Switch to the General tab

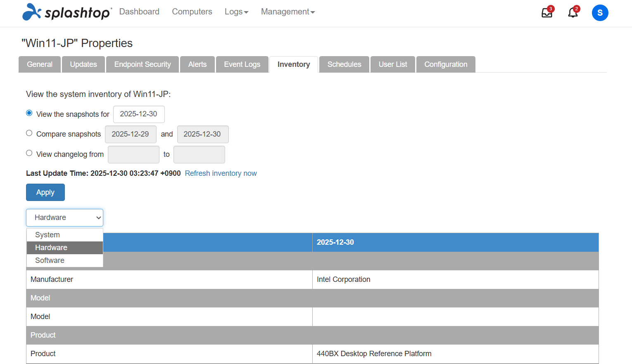point(40,64)
